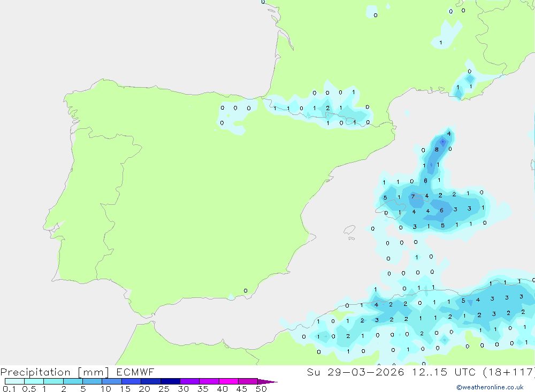This screenshot has height=392, width=535.
Task: Click the 25–30 mm legend color swatch
Action: (170, 381)
